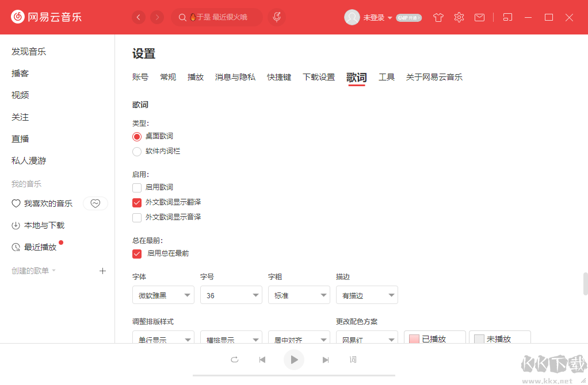Create a new playlist with the plus button
Screen dimensions: 588x385
102,271
